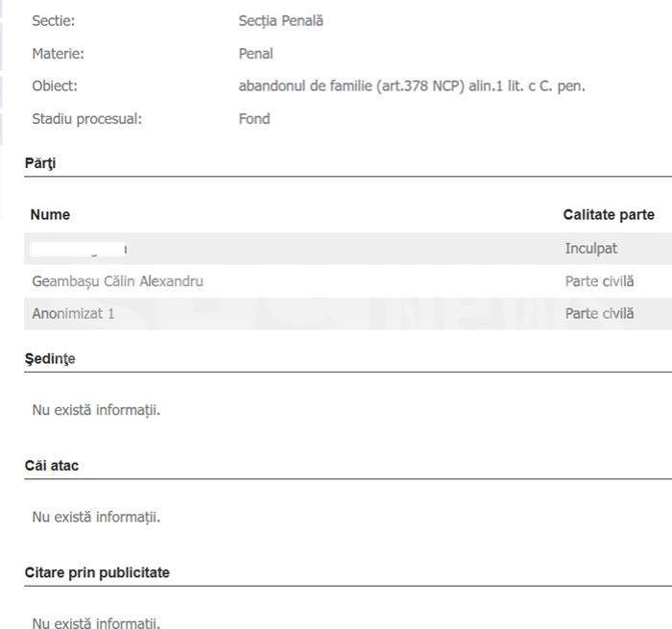This screenshot has height=629, width=672.
Task: Click the Obiect field label
Action: 55,86
